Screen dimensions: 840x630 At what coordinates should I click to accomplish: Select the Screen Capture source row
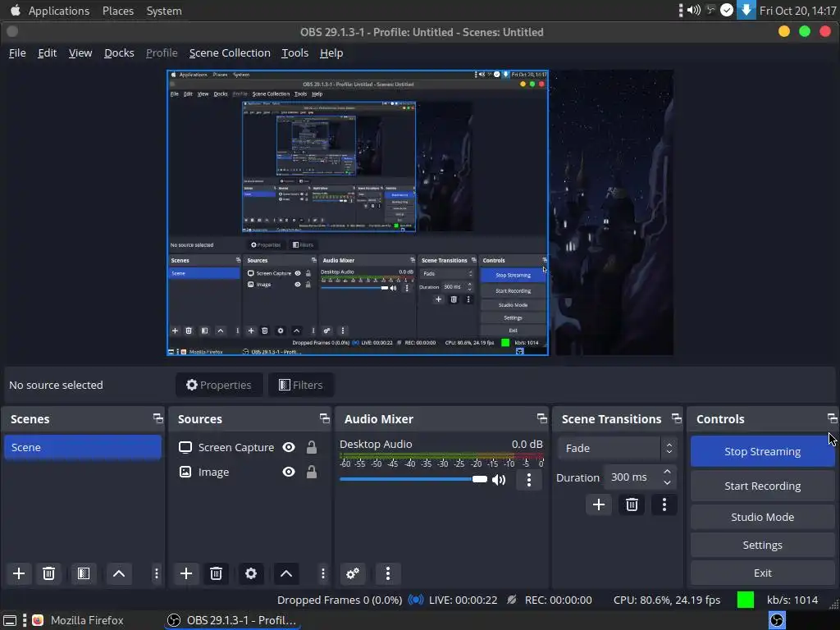click(x=249, y=447)
